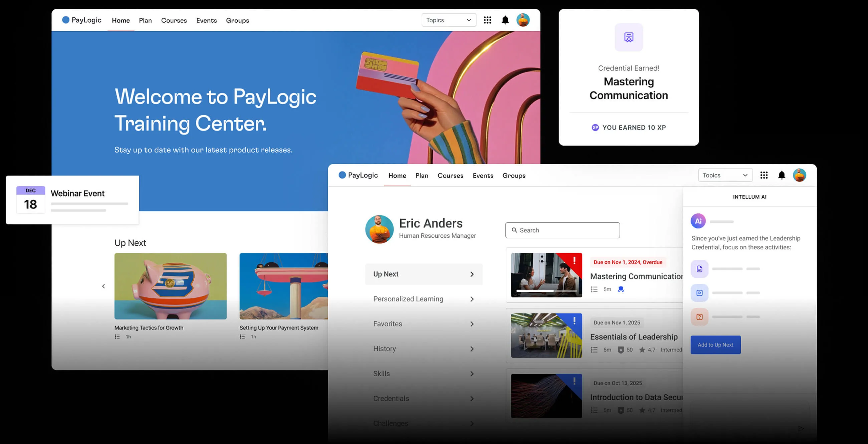Collapse the carousel using the left chevron arrow
The height and width of the screenshot is (444, 868).
(103, 286)
